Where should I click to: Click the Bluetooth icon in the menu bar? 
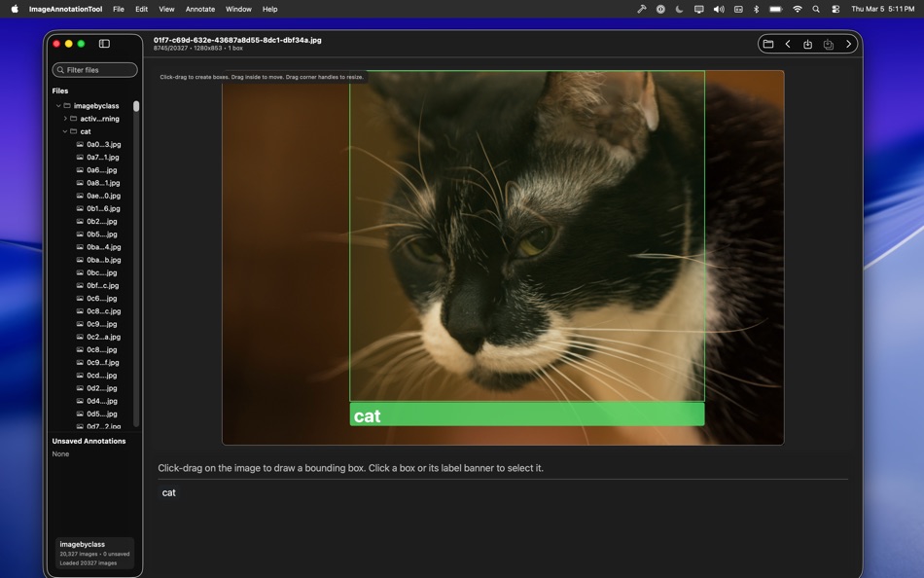756,9
